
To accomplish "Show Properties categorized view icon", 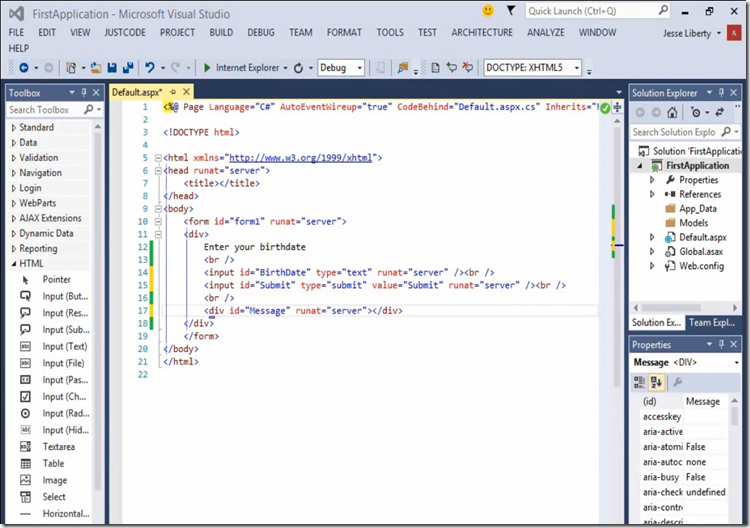I will pyautogui.click(x=639, y=382).
